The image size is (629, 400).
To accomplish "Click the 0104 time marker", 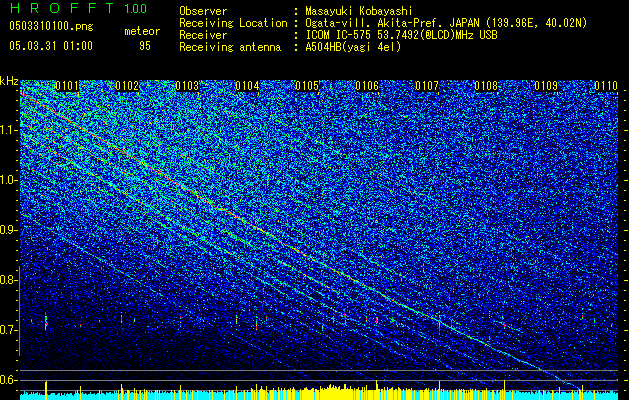I will 247,86.
